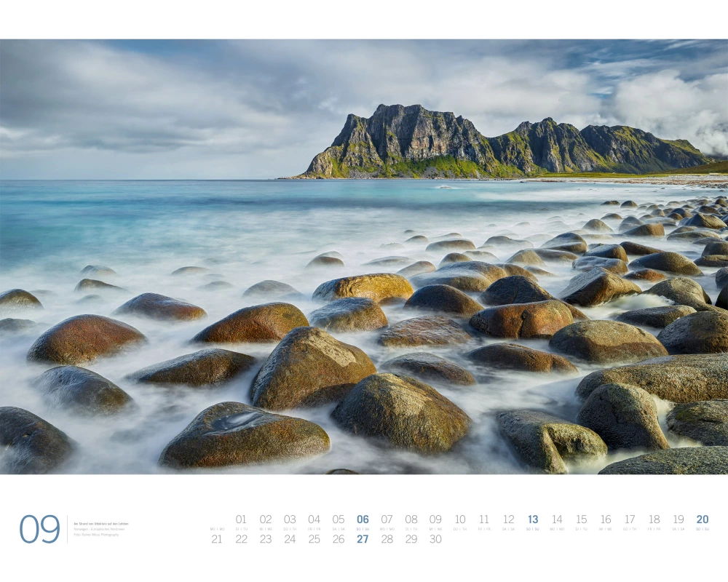The width and height of the screenshot is (728, 582).
Task: Click the large month number 09
Action: pos(39,529)
